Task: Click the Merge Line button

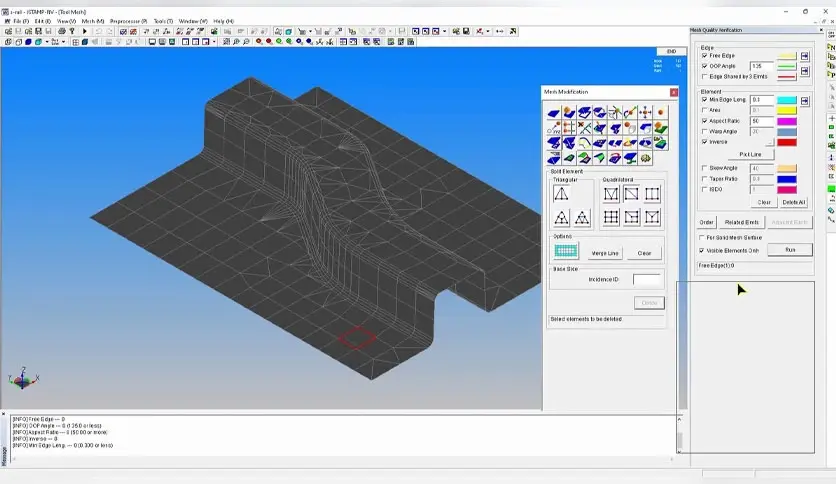Action: 605,253
